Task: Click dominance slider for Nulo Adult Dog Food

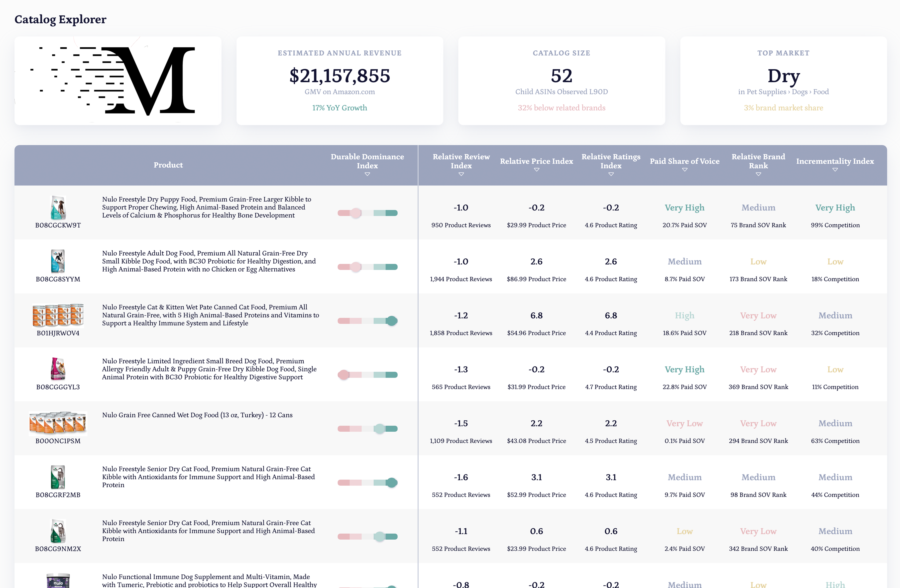Action: tap(367, 267)
